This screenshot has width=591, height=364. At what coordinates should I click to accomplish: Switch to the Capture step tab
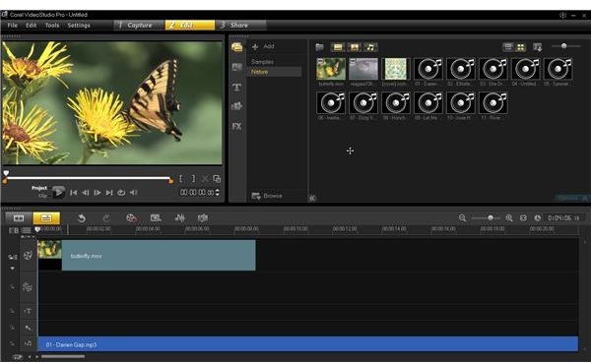(x=139, y=26)
